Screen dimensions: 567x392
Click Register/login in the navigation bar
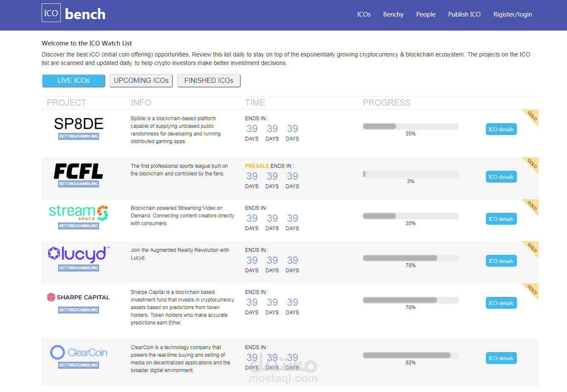(x=513, y=14)
